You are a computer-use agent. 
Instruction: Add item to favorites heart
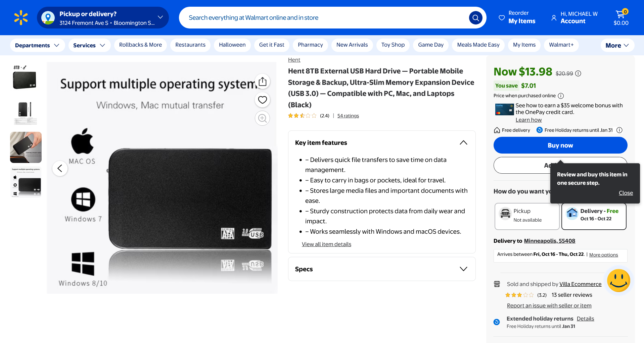click(x=263, y=100)
